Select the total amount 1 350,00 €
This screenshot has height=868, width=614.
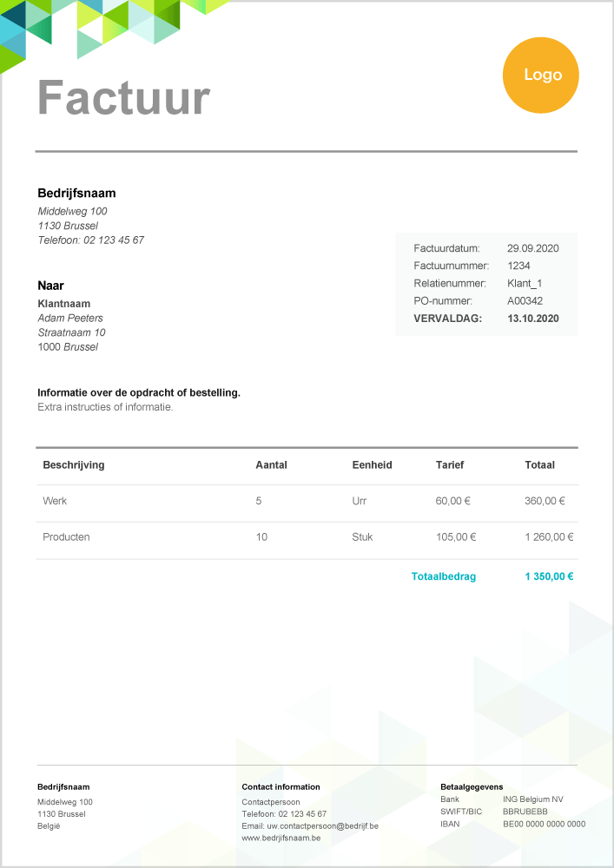click(x=549, y=576)
